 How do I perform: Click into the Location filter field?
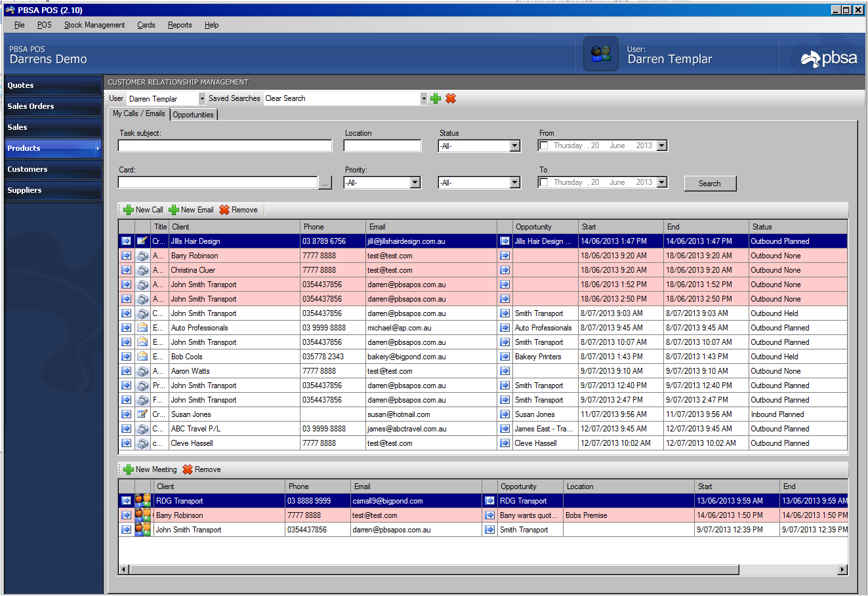click(x=382, y=146)
